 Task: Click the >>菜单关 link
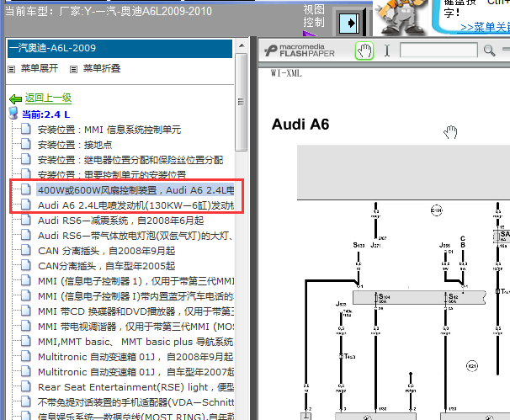pos(485,27)
